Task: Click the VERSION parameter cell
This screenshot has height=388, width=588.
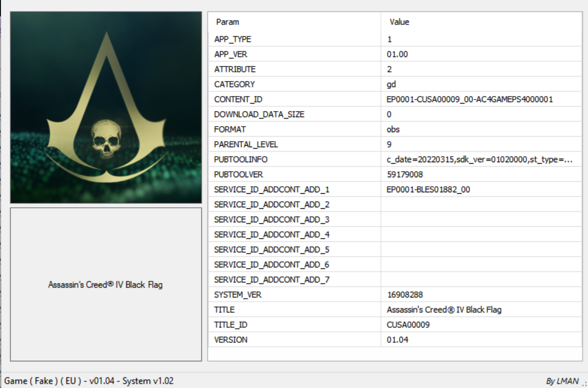Action: tap(294, 339)
